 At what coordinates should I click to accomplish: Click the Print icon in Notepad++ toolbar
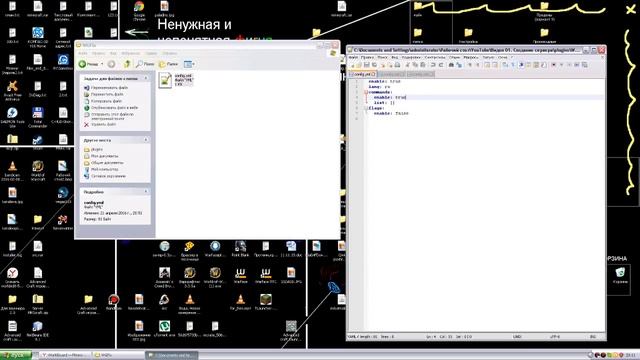(398, 65)
